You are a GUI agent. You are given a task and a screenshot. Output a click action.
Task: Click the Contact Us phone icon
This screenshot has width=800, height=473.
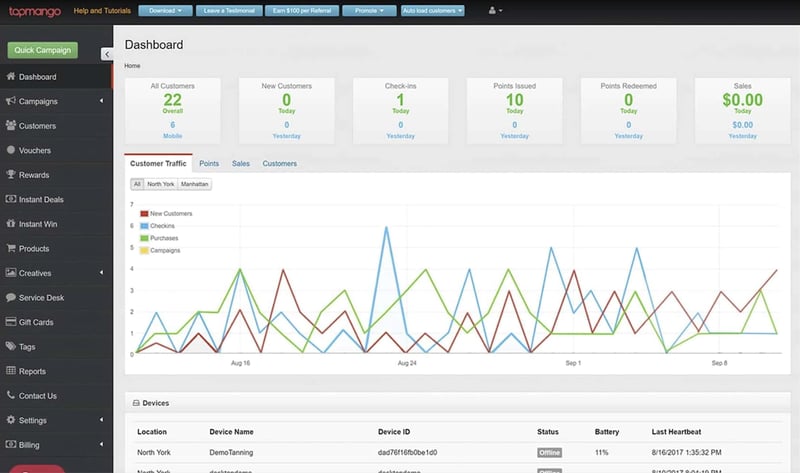[x=11, y=396]
